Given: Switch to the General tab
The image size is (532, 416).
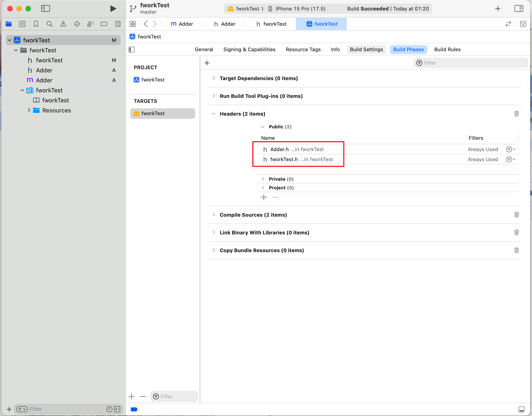Looking at the screenshot, I should pos(204,50).
